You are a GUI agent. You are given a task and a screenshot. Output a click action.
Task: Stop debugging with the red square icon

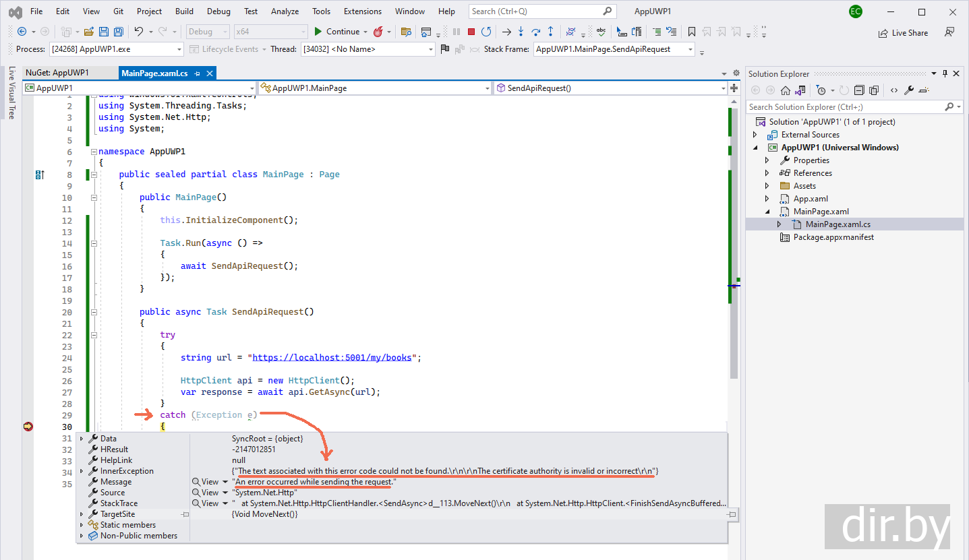(x=471, y=32)
